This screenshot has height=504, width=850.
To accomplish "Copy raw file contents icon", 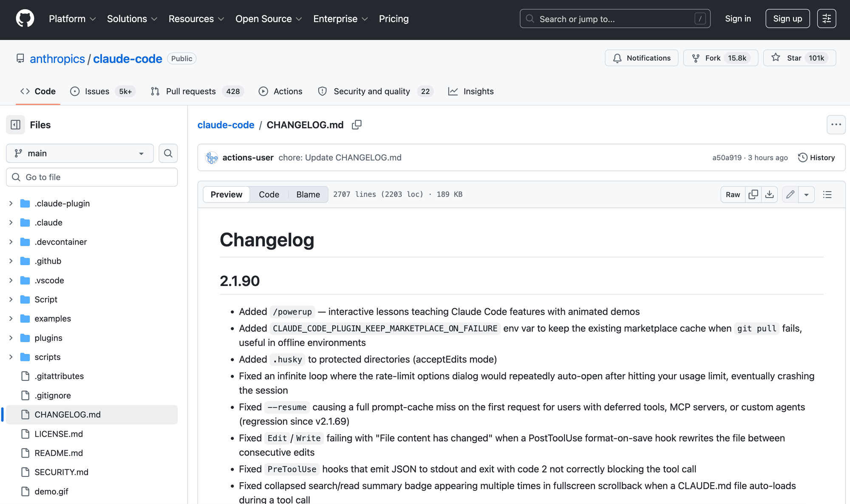I will tap(753, 195).
